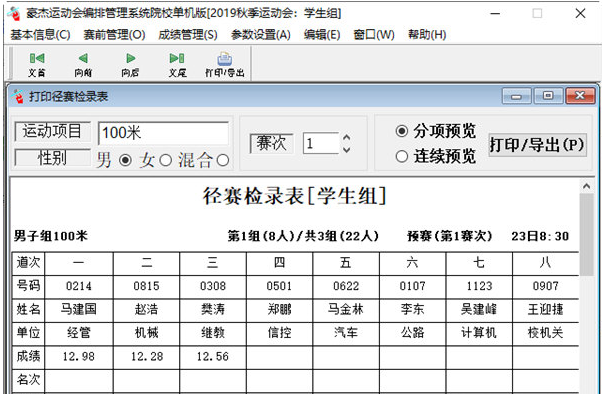
Task: Click the number cell 0815
Action: click(146, 286)
